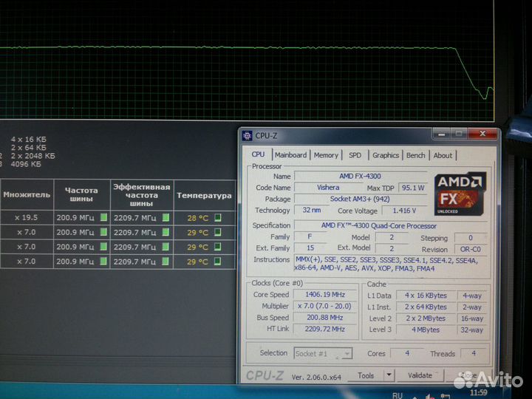Click the 2 x 64 KBytes L1 Inst. value
Image resolution: width=532 pixels, height=399 pixels.
tap(426, 307)
